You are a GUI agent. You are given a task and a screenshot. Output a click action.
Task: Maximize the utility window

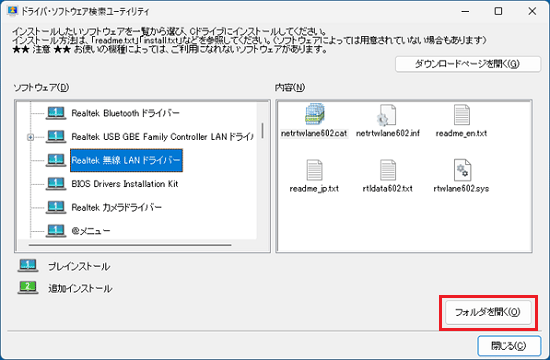click(x=498, y=11)
